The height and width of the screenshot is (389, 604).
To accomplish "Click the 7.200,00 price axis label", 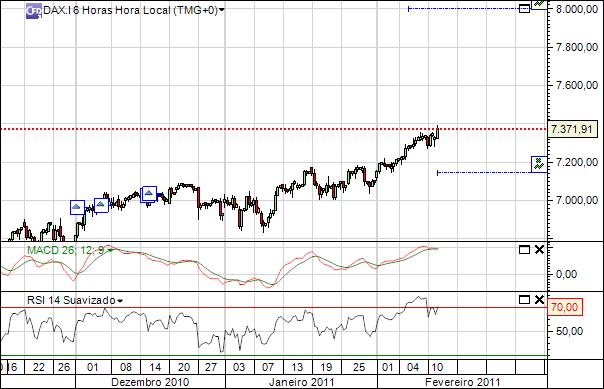I will 577,162.
